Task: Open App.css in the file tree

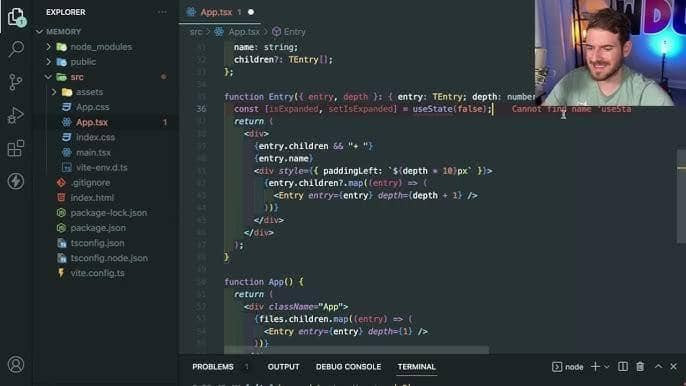Action: click(x=92, y=107)
